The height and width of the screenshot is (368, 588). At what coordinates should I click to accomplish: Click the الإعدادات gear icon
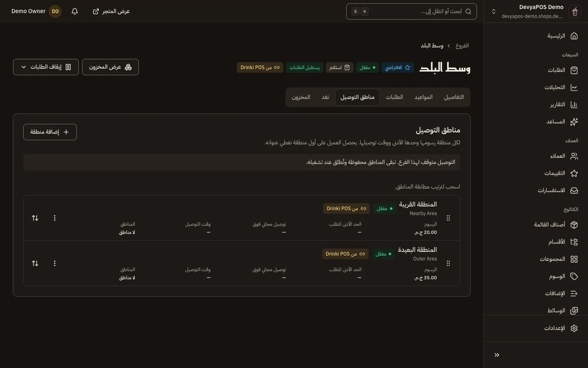[574, 328]
